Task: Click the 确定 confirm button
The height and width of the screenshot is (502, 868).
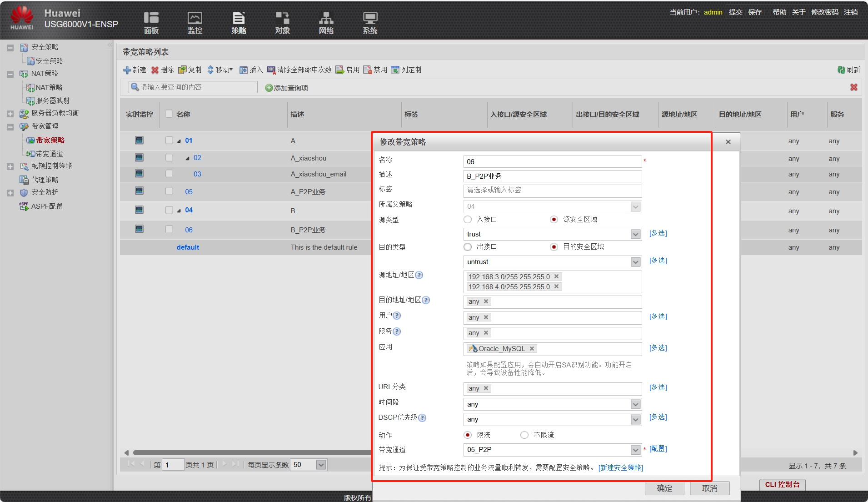Action: click(x=664, y=488)
